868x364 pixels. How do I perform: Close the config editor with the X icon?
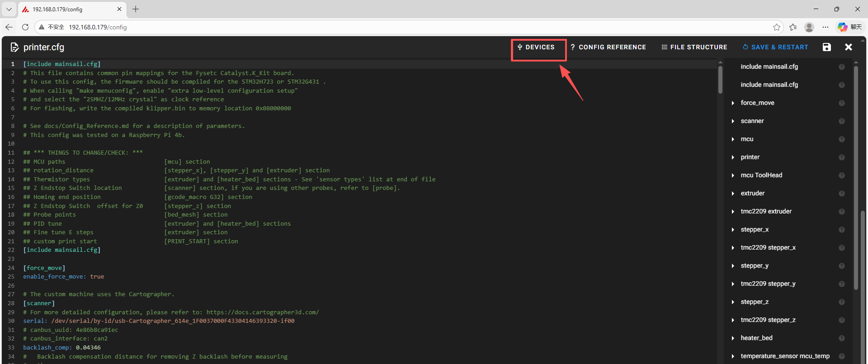[849, 47]
